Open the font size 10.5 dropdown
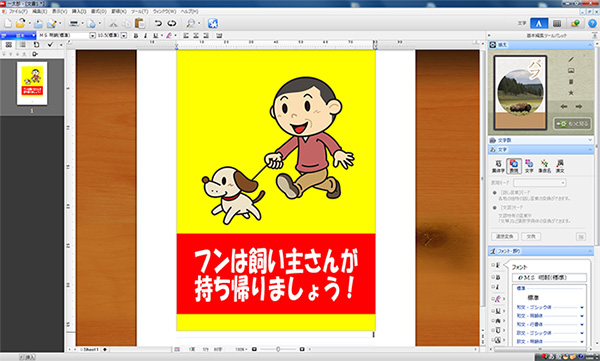Viewport: 600px width, 361px height. tap(124, 35)
